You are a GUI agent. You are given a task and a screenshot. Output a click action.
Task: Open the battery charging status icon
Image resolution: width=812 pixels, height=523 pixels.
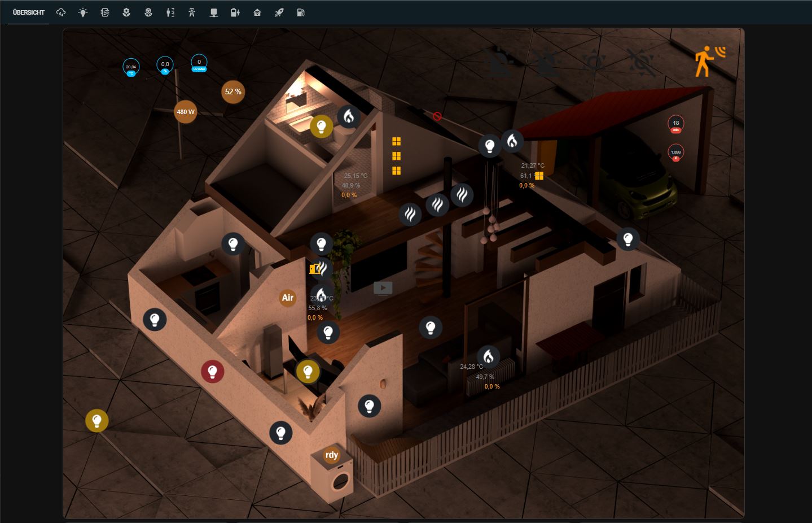(x=236, y=12)
